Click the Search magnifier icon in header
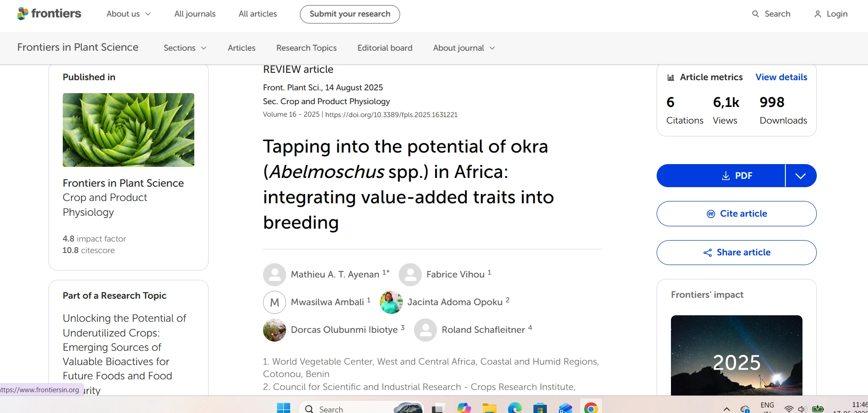 click(755, 14)
